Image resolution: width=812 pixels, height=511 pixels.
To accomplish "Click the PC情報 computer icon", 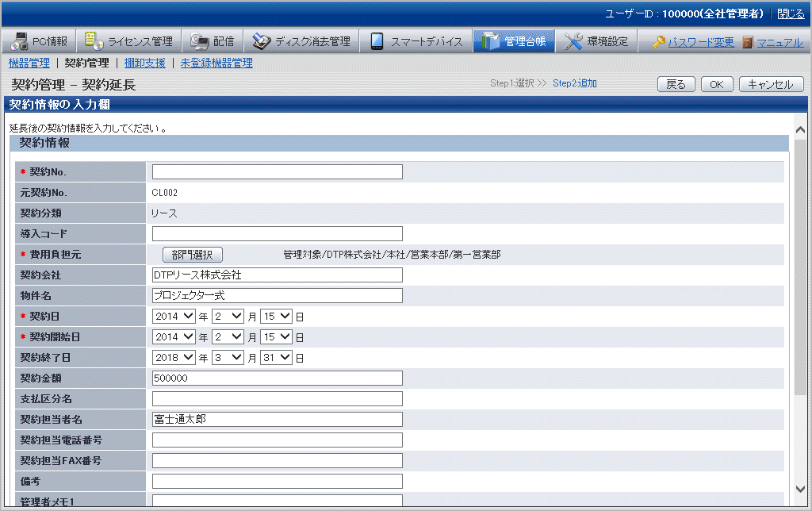I will 19,41.
